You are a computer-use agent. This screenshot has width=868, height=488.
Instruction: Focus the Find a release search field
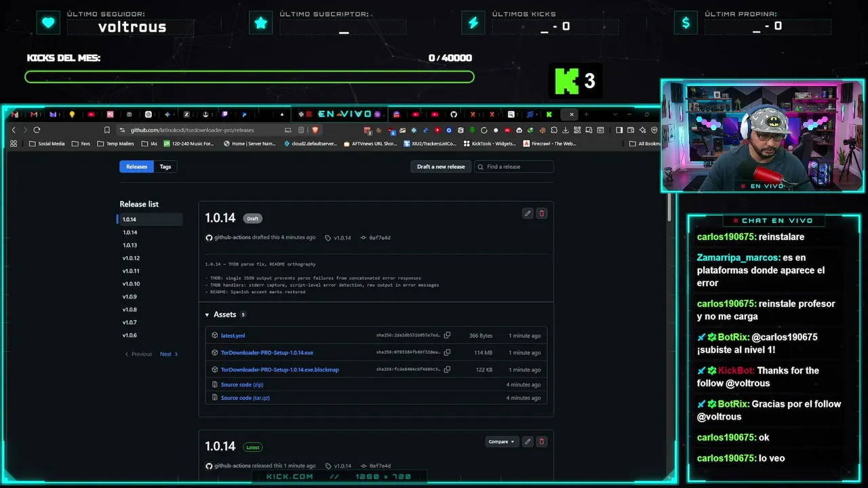514,167
